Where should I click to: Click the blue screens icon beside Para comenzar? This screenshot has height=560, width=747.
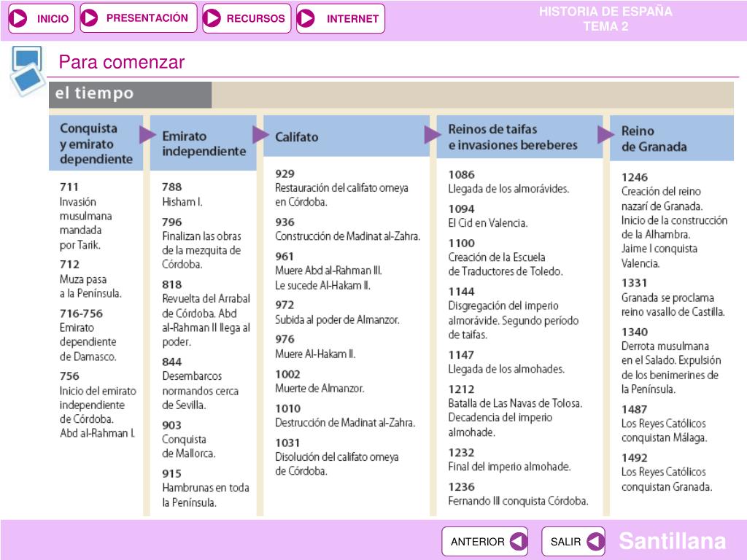pos(27,71)
